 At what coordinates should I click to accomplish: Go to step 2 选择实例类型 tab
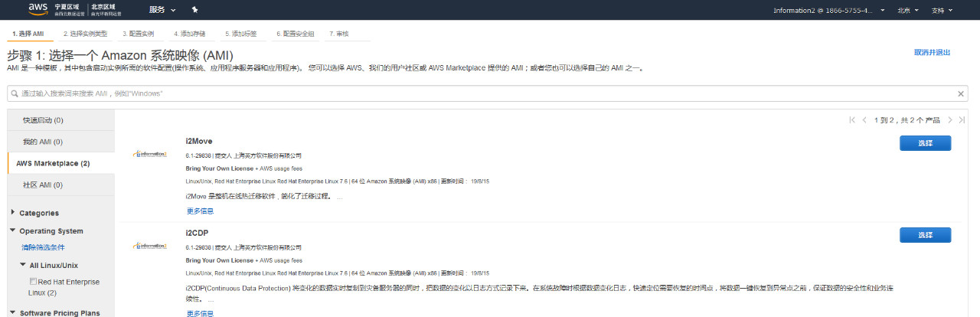84,34
